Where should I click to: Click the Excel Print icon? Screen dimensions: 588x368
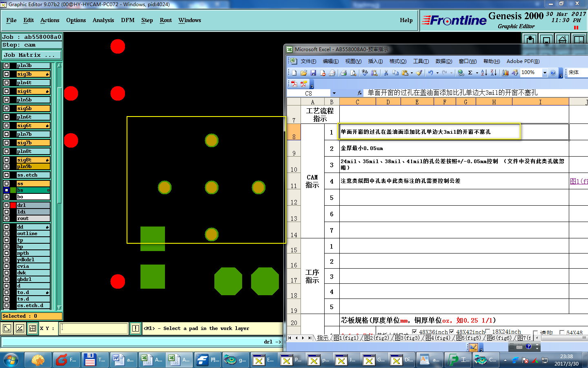tap(343, 73)
